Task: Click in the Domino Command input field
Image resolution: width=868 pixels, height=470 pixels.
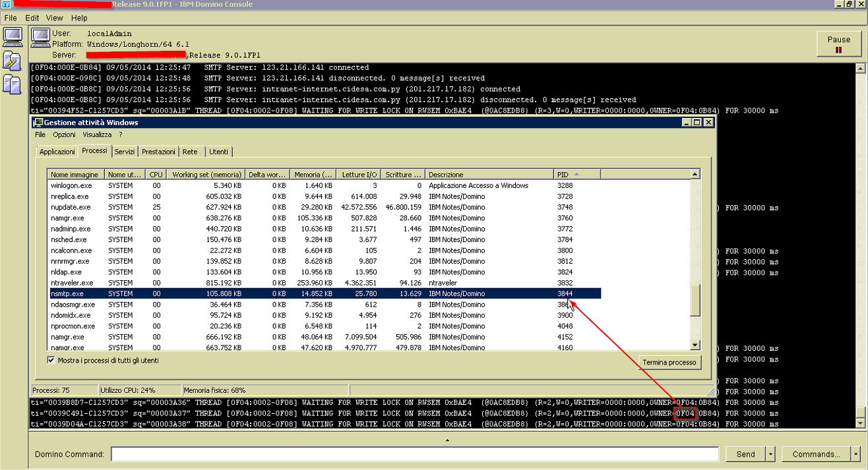Action: (x=415, y=454)
